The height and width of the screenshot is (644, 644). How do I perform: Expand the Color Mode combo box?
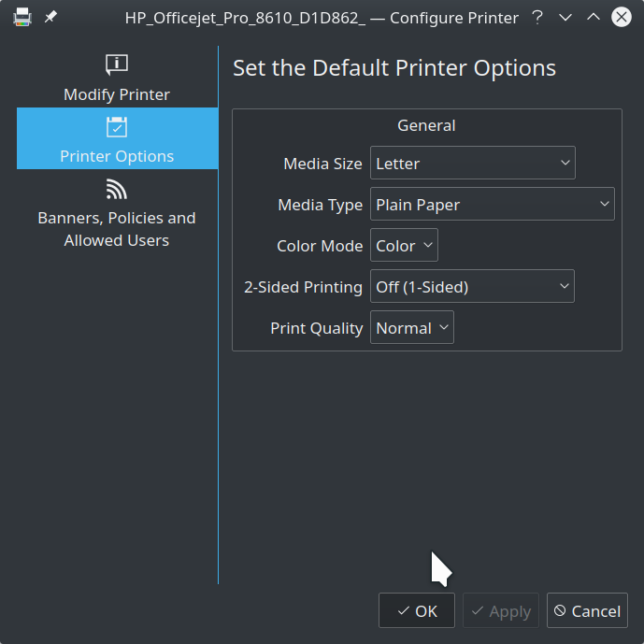[x=404, y=245]
